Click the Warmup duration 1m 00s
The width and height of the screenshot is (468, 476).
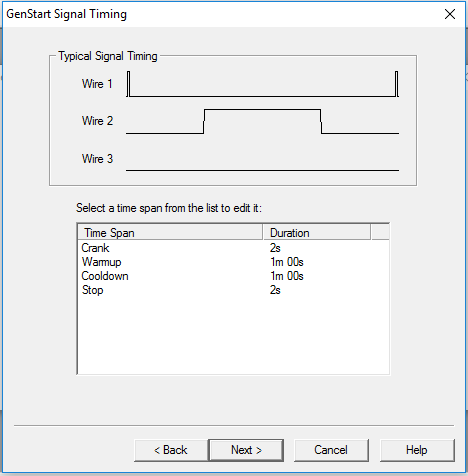287,262
